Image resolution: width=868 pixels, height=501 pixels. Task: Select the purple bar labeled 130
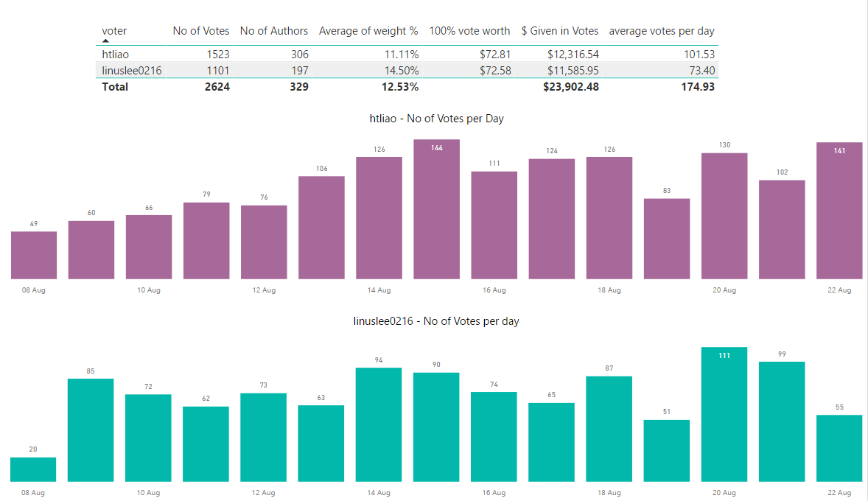724,217
